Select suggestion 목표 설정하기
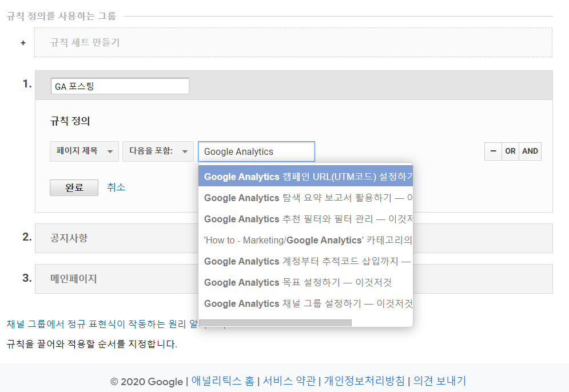Screen dimensions: 569x392 (x=305, y=282)
